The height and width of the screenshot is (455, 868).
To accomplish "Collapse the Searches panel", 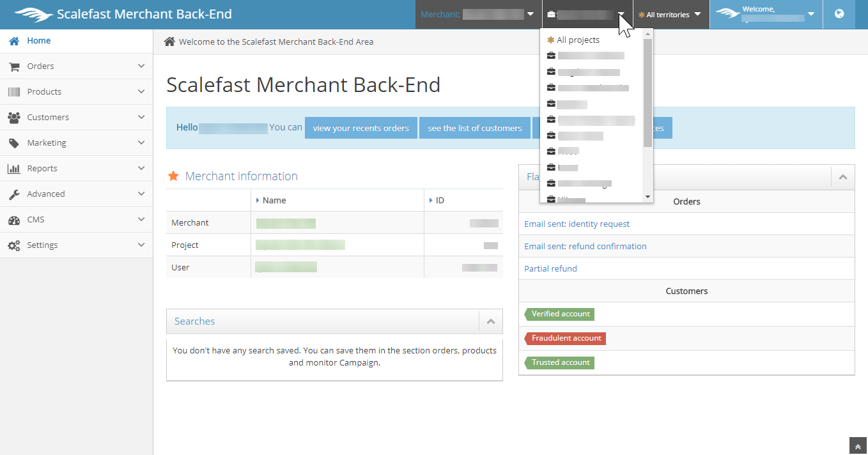I will 490,321.
